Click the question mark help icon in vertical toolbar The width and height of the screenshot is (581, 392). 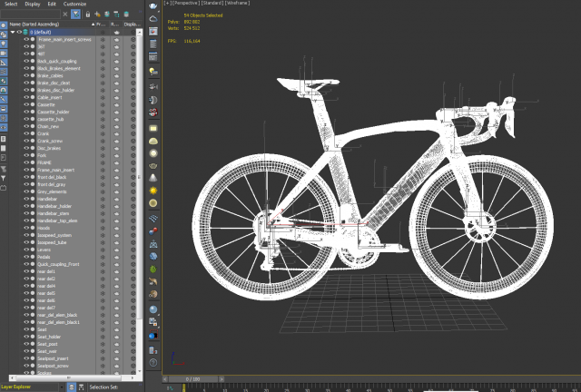coord(153,363)
